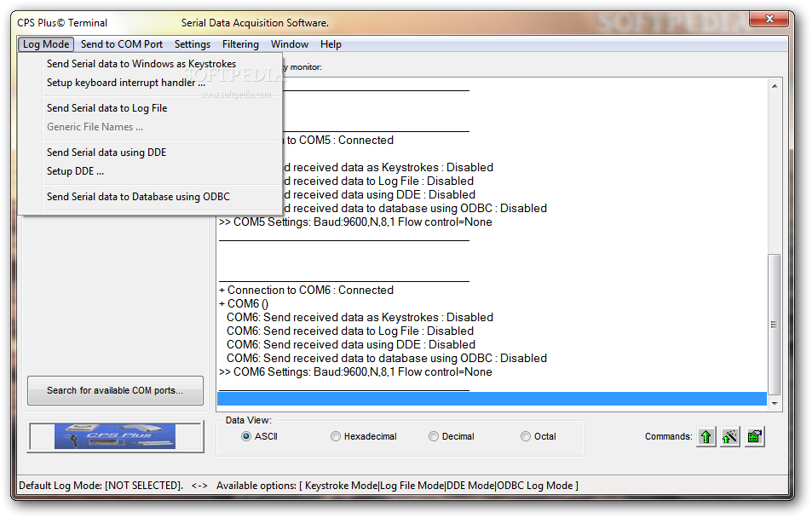Screen dimensions: 812x518
Task: Click the monitor scrollbar down arrow
Action: [x=775, y=403]
